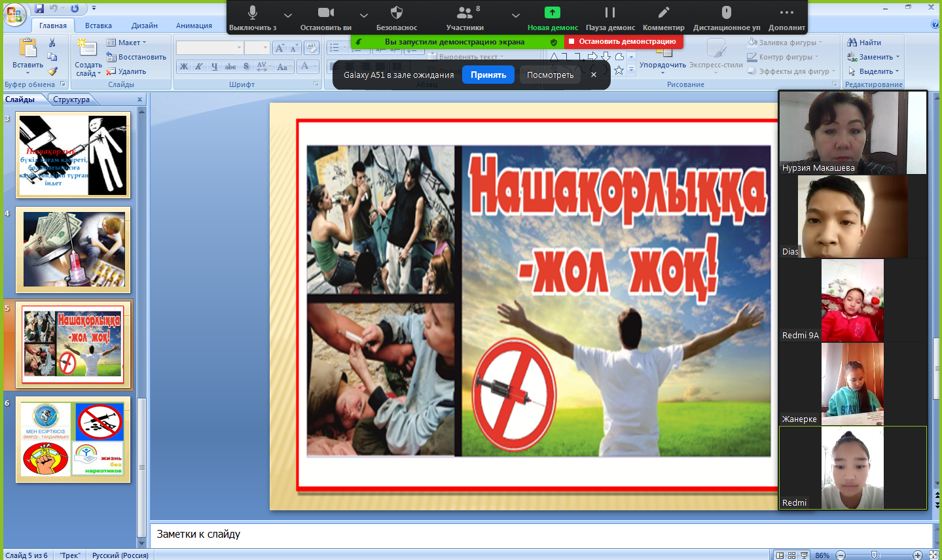The height and width of the screenshot is (560, 942).
Task: Click Принять to admit Galaxy A51
Action: coord(488,75)
